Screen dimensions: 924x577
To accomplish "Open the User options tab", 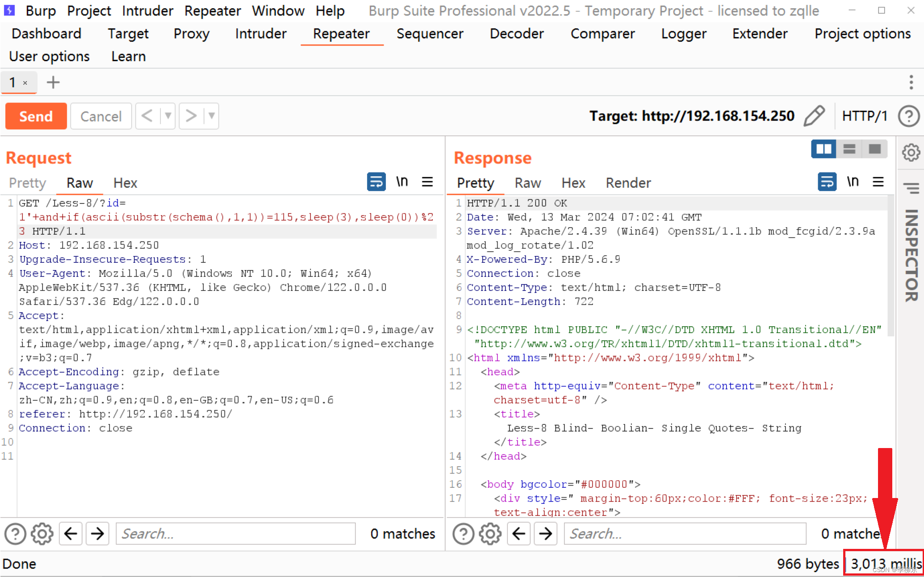I will [50, 57].
